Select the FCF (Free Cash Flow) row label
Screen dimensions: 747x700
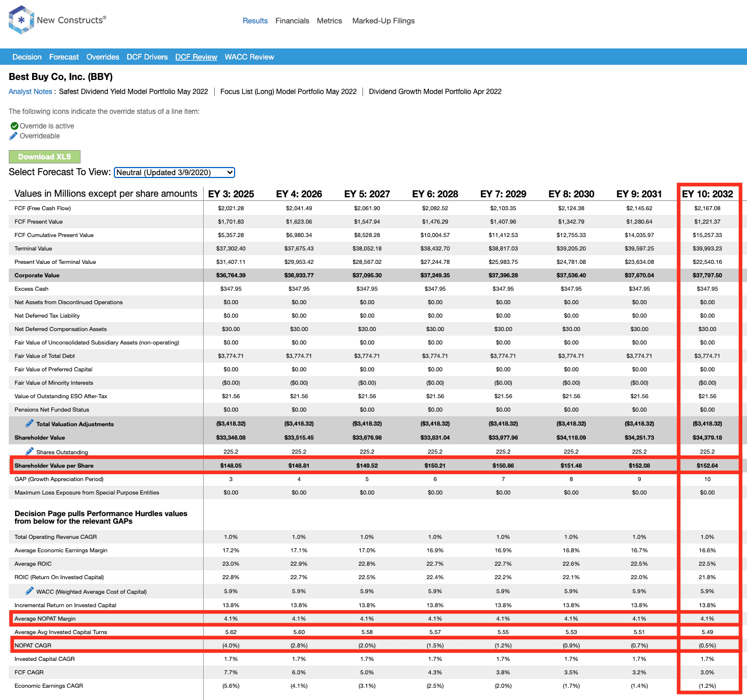[43, 208]
